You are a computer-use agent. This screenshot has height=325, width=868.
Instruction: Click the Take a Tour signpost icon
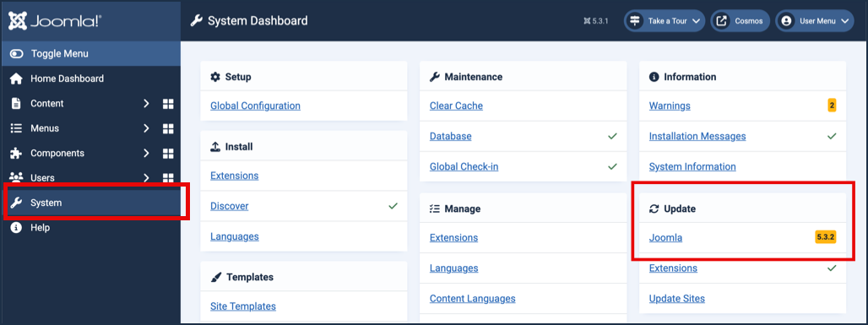(634, 21)
